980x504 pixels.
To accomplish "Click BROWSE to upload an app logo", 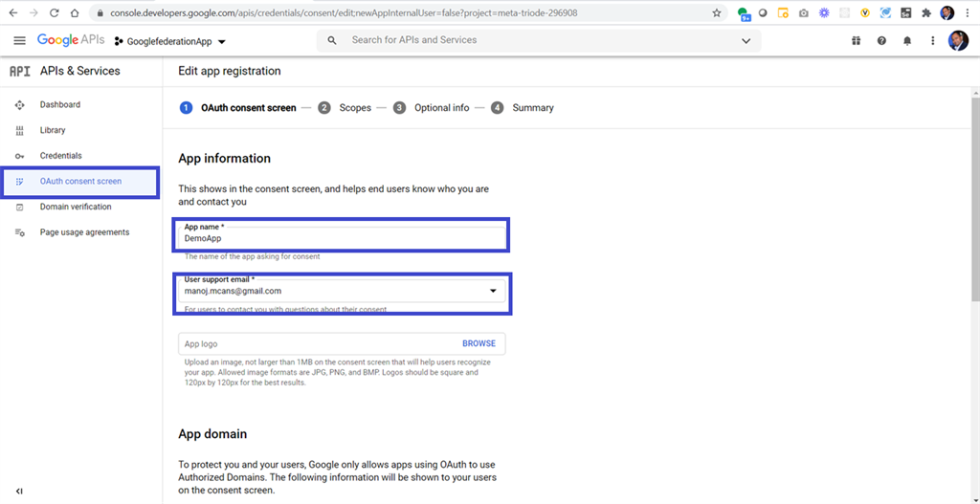I will [479, 343].
